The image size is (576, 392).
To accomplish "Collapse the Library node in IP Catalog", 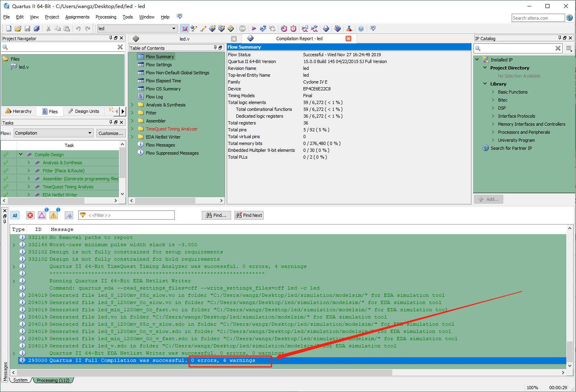I will point(485,84).
